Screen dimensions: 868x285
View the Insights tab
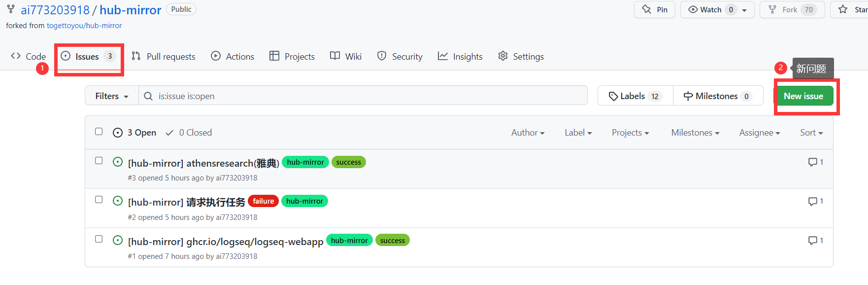point(460,56)
